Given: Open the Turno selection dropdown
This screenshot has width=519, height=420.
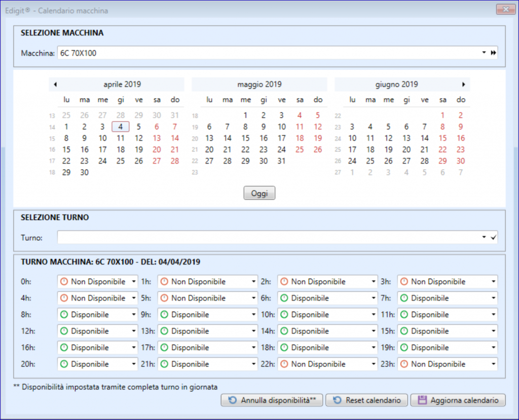Looking at the screenshot, I should (x=484, y=238).
